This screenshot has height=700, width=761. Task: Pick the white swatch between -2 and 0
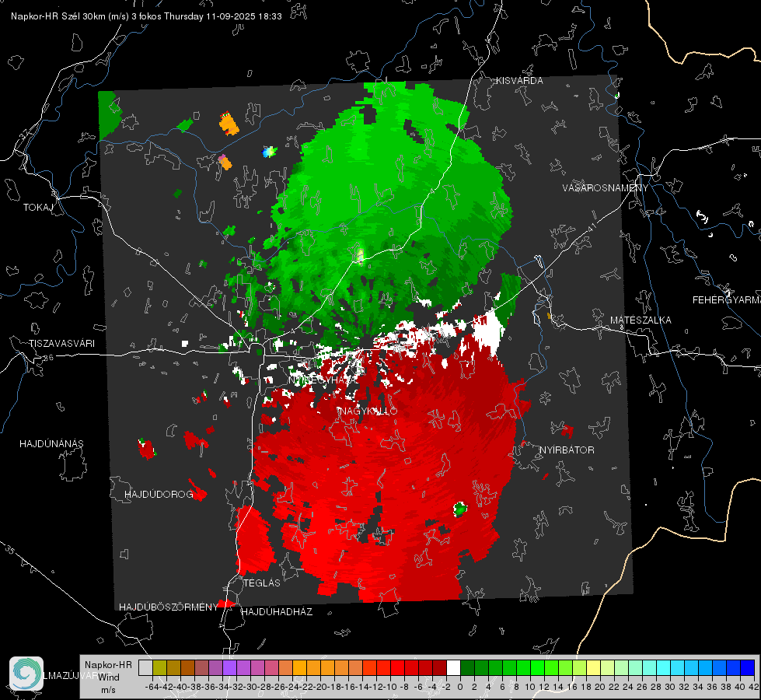tap(453, 667)
